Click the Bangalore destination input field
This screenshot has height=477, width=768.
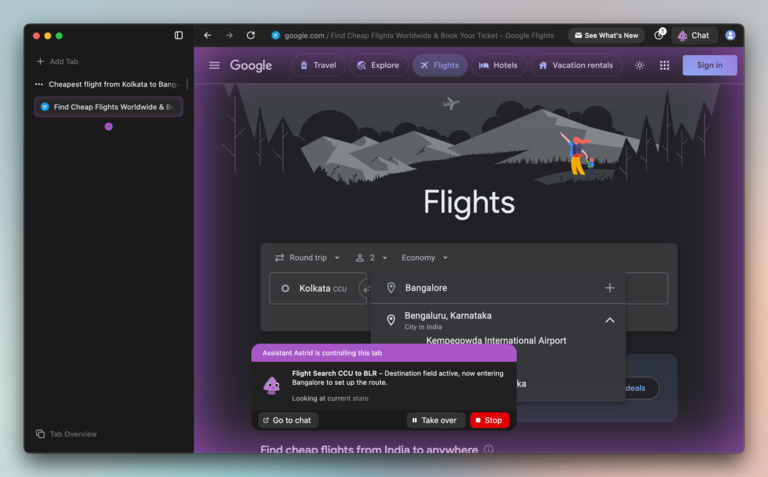coord(498,288)
